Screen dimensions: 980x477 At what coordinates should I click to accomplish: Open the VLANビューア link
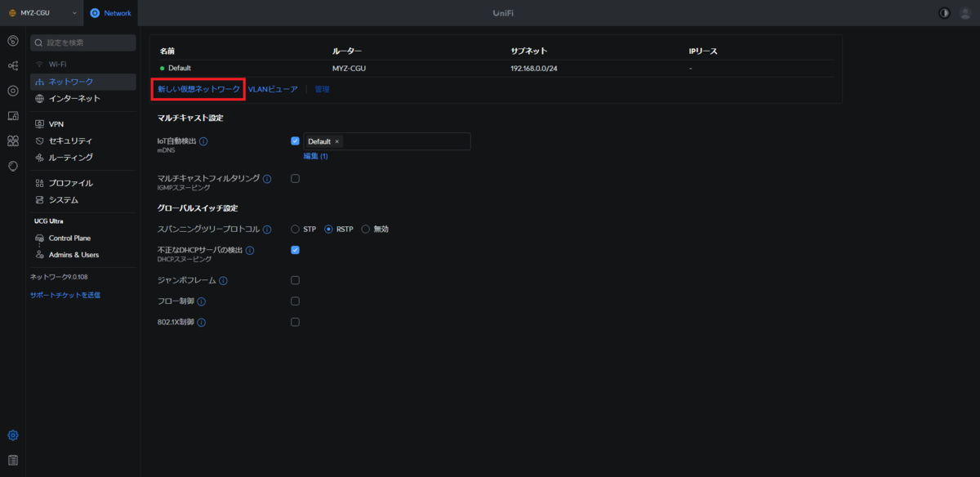273,89
